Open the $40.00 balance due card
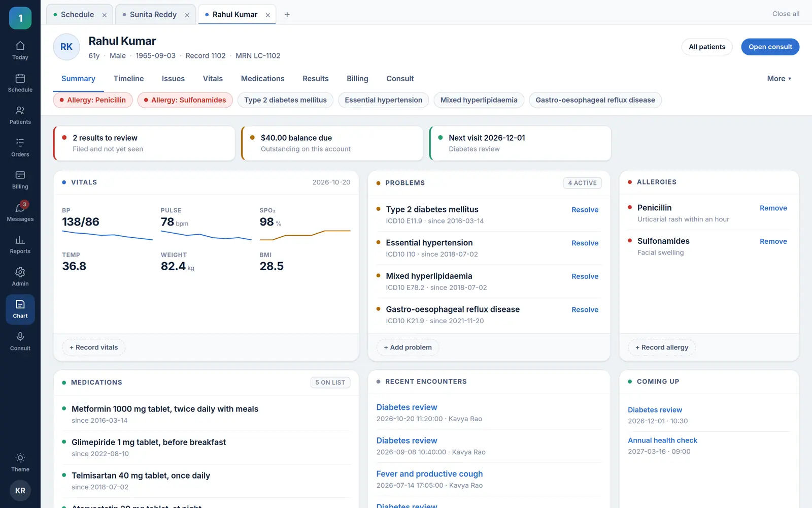The image size is (812, 508). [x=332, y=143]
